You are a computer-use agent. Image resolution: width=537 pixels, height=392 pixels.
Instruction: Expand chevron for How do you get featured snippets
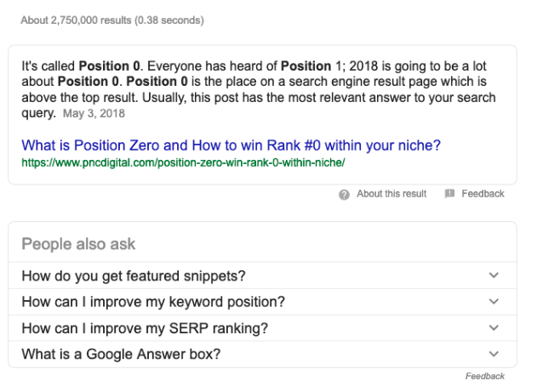coord(494,276)
